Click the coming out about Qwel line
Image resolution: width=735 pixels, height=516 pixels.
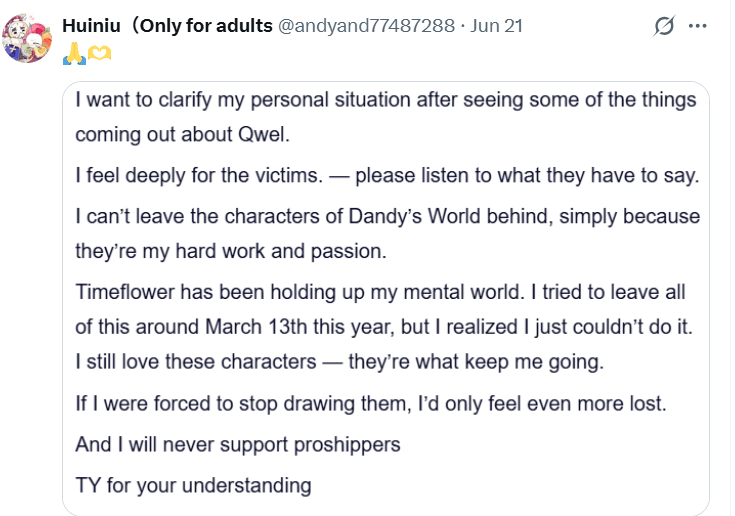[182, 135]
